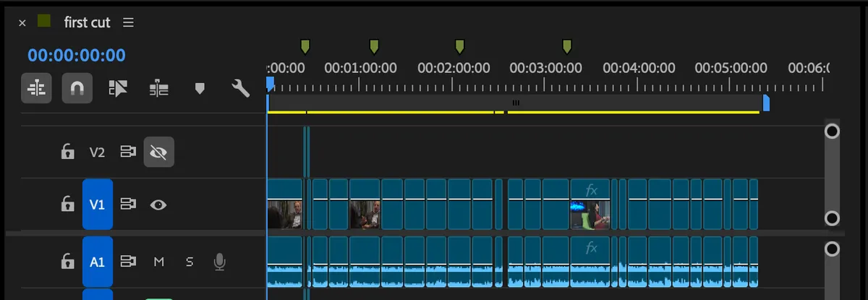The image size is (868, 300).
Task: Mute track A1 with M button
Action: click(x=158, y=262)
